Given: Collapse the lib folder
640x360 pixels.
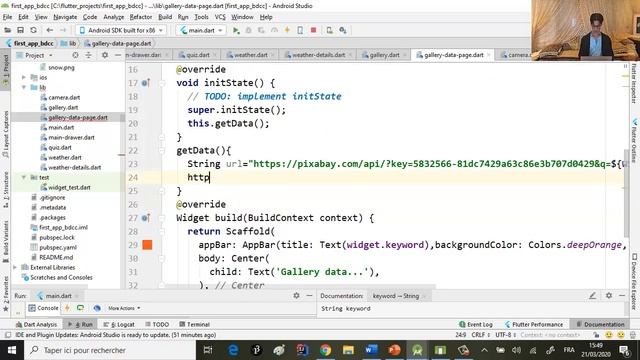Looking at the screenshot, I should click(24, 87).
